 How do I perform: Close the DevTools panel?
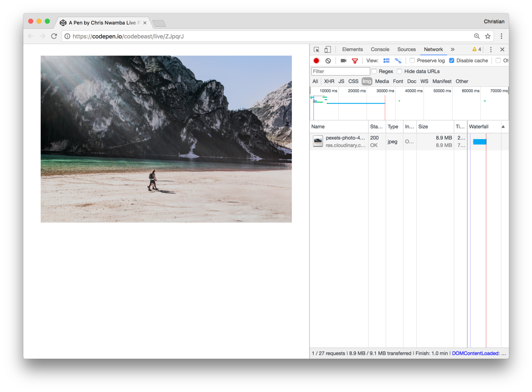pyautogui.click(x=502, y=49)
